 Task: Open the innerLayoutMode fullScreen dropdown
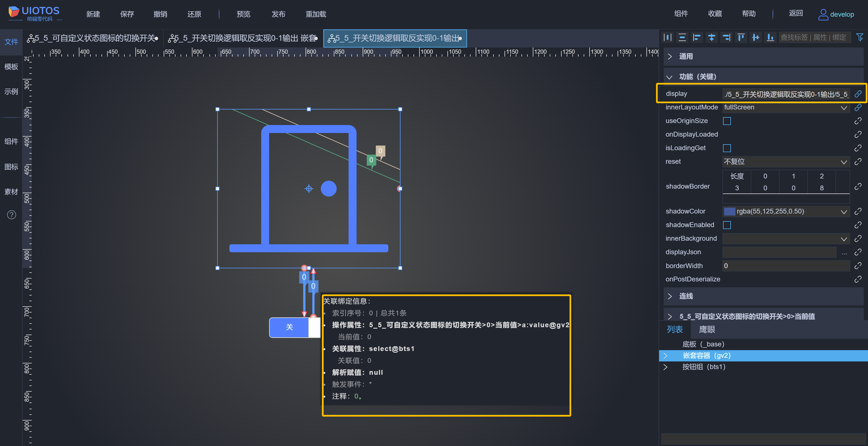coord(785,107)
